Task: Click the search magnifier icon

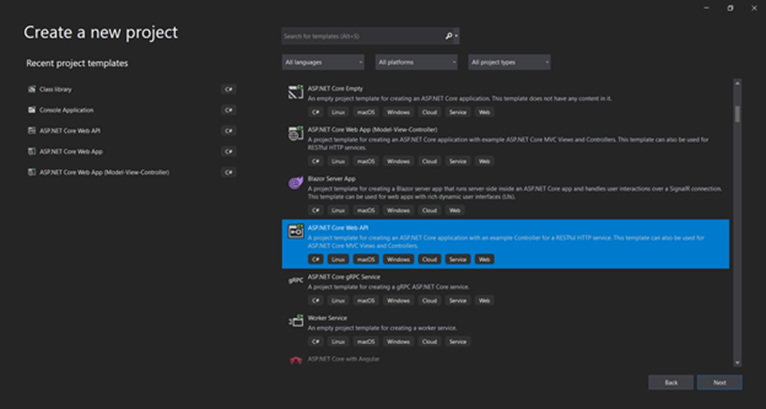Action: (448, 36)
